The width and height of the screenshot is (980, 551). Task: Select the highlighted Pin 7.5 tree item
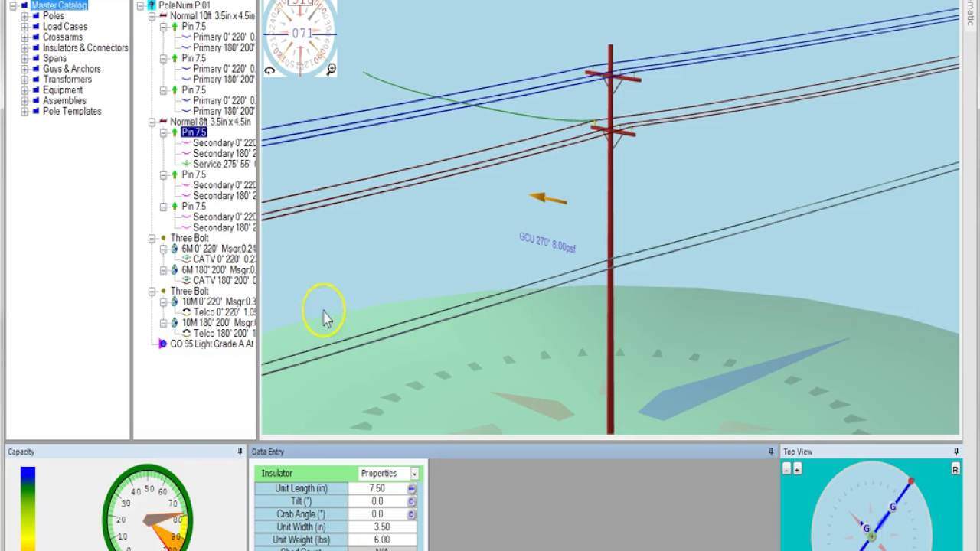click(x=194, y=132)
